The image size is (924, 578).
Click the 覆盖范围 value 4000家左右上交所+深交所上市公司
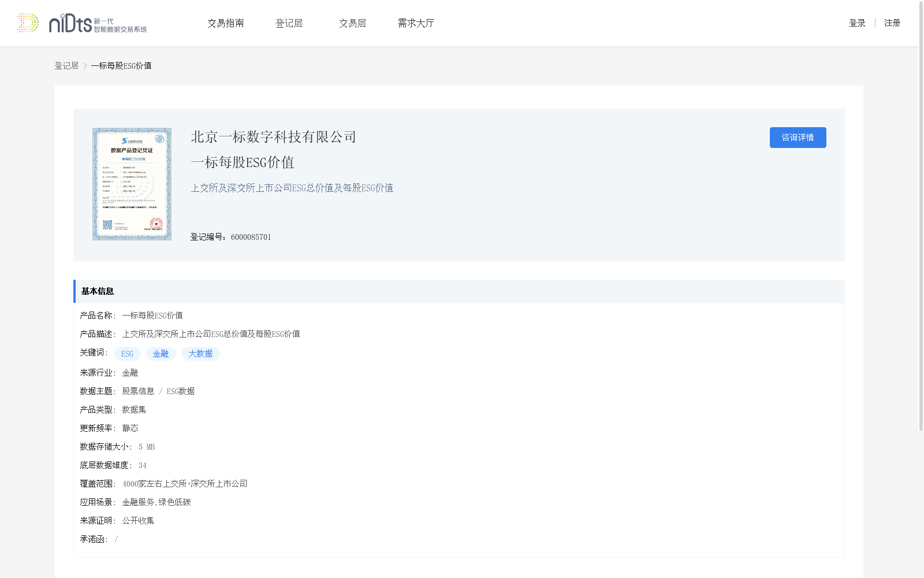[185, 484]
